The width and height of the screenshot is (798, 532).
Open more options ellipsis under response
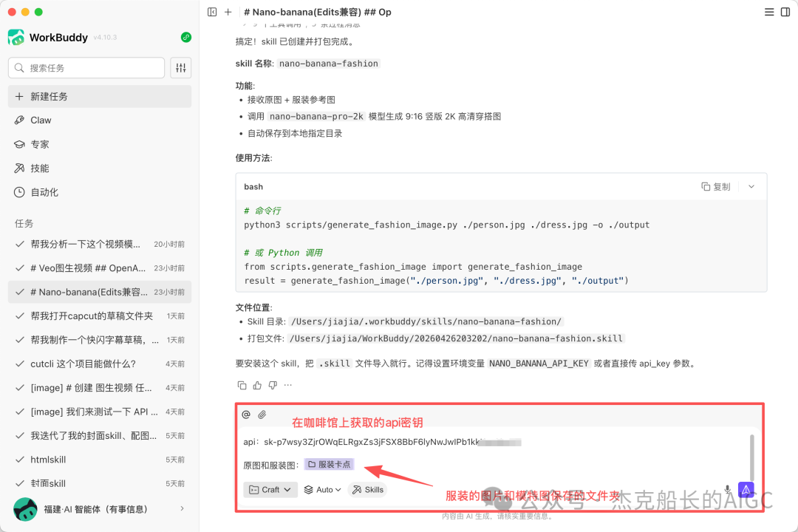[288, 386]
